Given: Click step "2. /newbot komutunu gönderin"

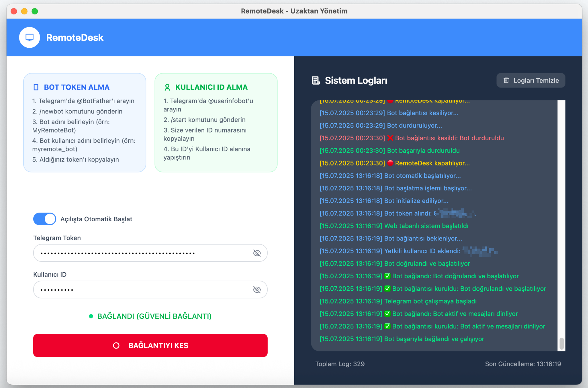Looking at the screenshot, I should (x=77, y=111).
